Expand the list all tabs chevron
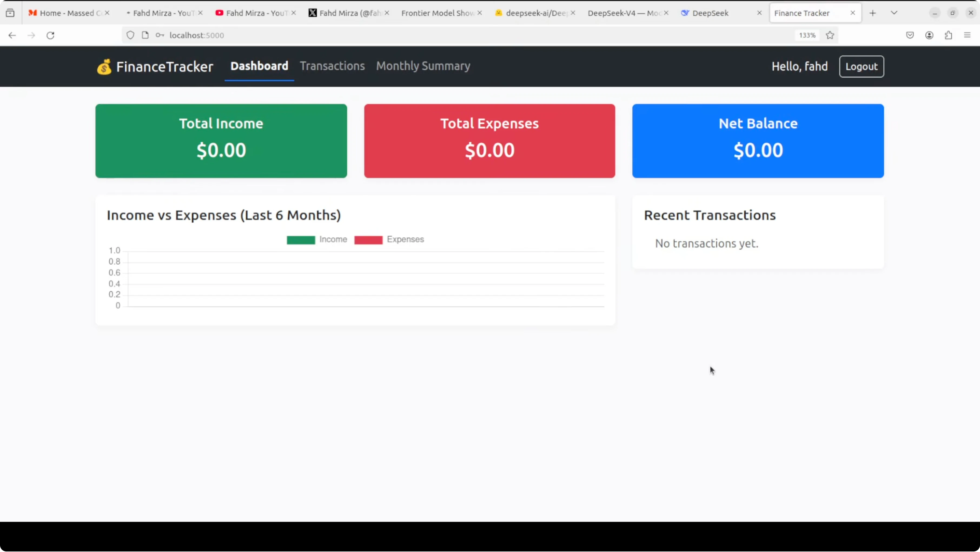The height and width of the screenshot is (552, 980). coord(894,13)
